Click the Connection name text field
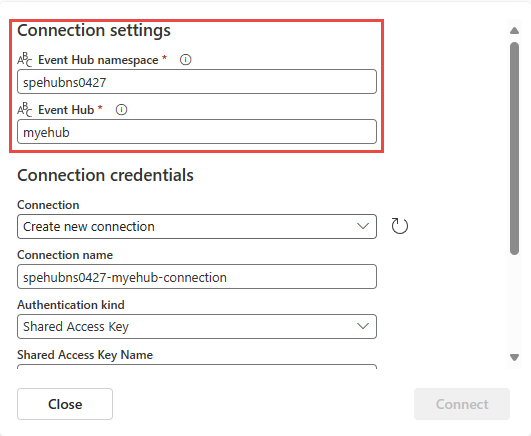The height and width of the screenshot is (436, 531). (x=197, y=276)
